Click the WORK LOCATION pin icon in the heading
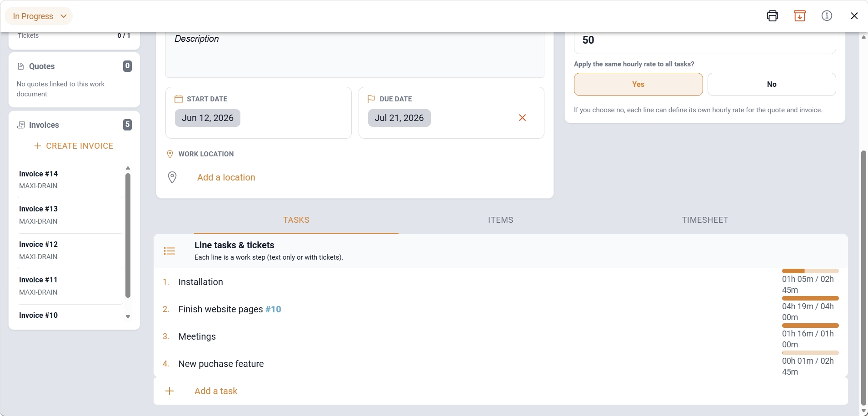 coord(170,154)
